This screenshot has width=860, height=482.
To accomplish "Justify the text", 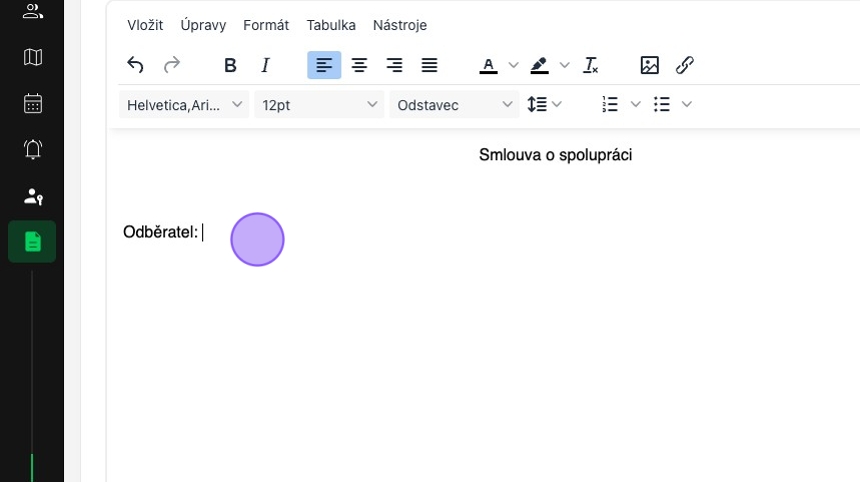I will coord(429,65).
